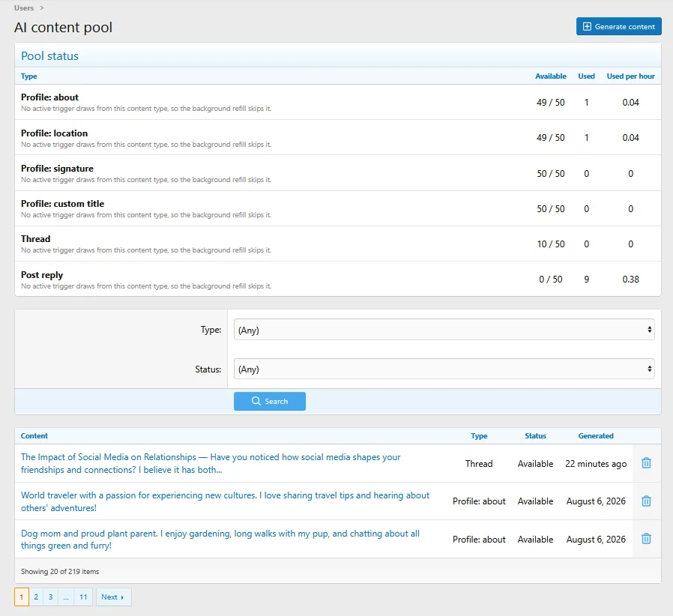Click the Profile: location pool row title
Screen dimensions: 673x616
[x=54, y=133]
